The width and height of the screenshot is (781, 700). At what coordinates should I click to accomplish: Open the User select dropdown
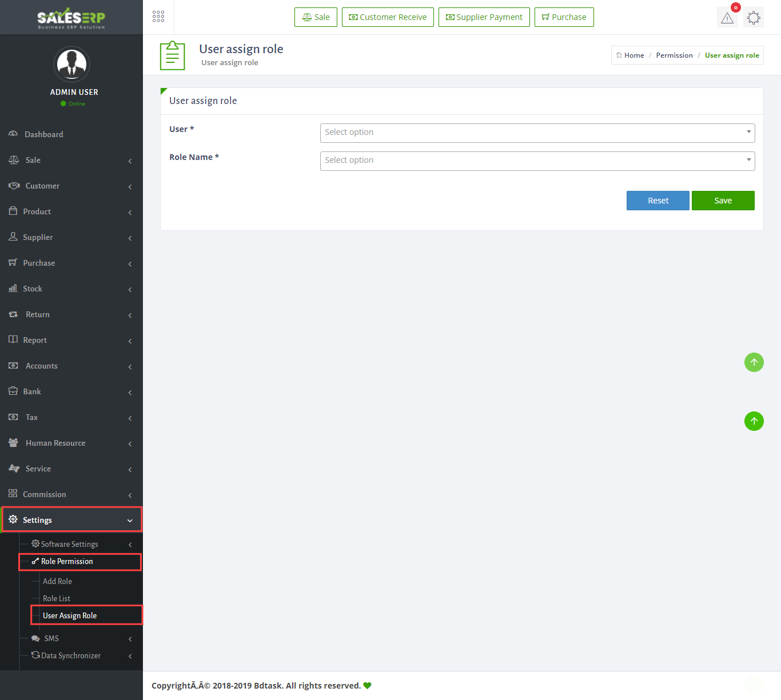pos(537,133)
